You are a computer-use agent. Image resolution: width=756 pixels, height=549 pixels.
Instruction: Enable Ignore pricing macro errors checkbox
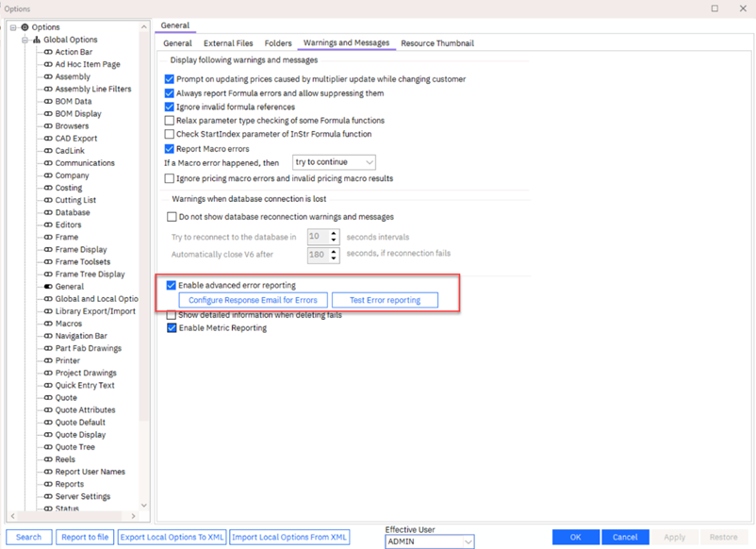point(170,178)
